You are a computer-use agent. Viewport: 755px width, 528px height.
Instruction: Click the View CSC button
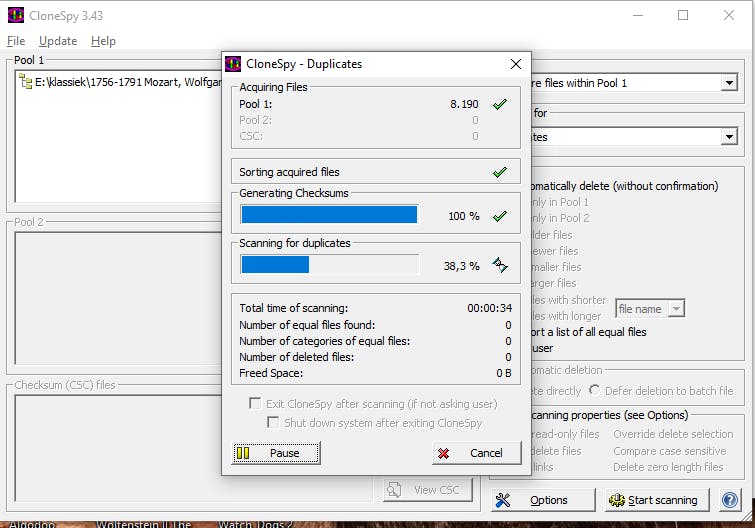[428, 490]
